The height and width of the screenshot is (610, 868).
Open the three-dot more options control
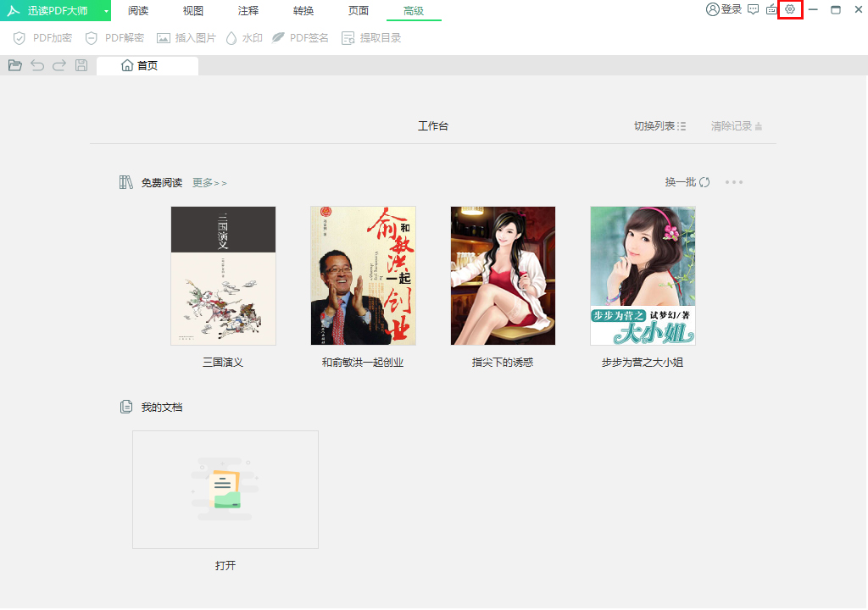[734, 181]
